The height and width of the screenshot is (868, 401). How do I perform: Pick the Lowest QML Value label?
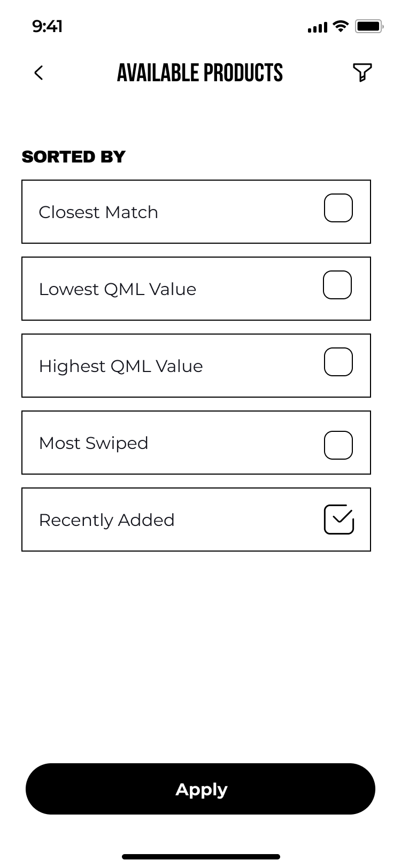(118, 289)
